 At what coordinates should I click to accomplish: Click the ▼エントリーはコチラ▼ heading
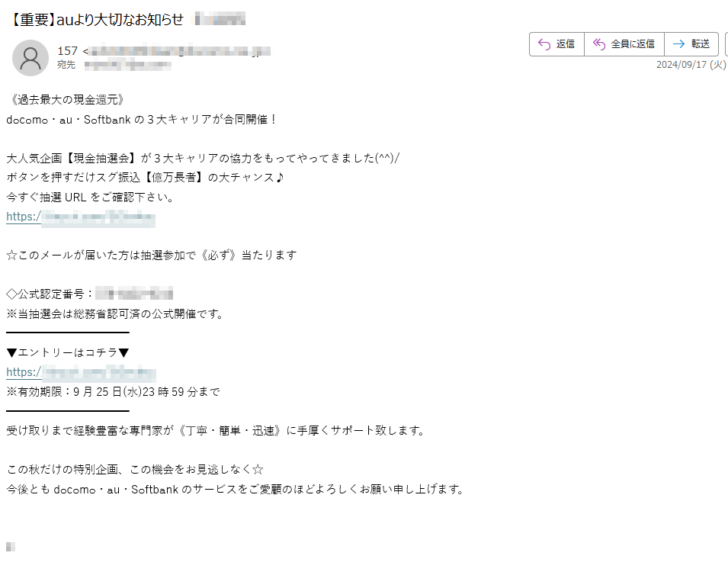point(68,352)
